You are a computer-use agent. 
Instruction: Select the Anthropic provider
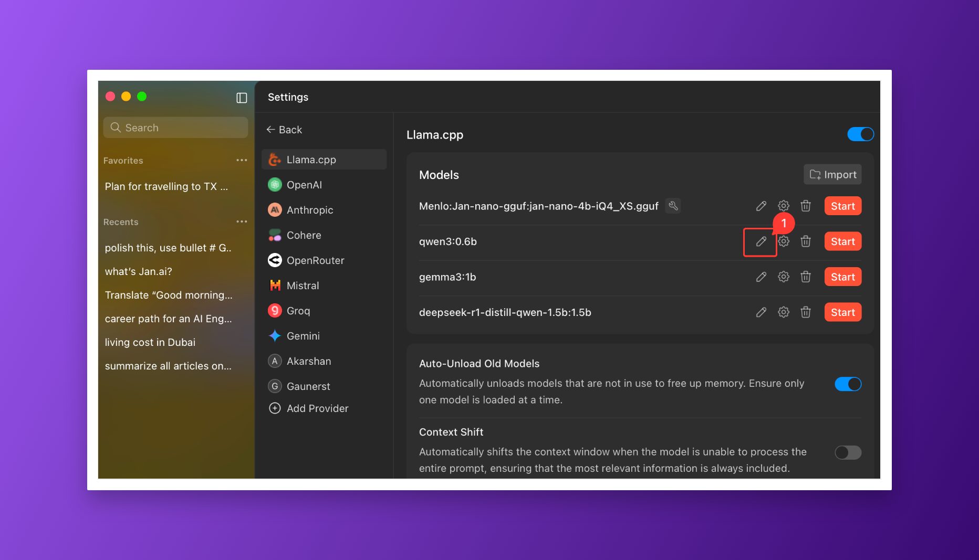[x=324, y=210]
